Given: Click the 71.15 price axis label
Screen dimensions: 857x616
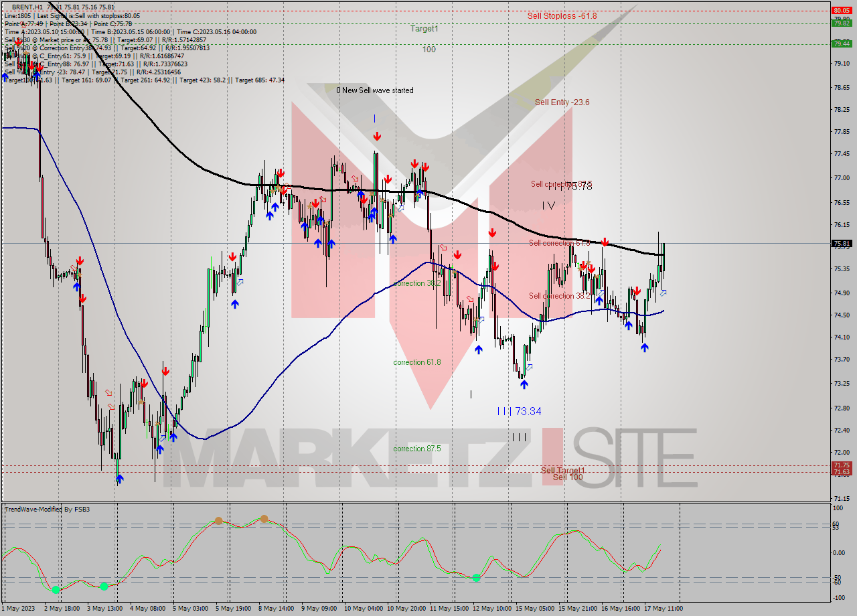Looking at the screenshot, I should [841, 499].
